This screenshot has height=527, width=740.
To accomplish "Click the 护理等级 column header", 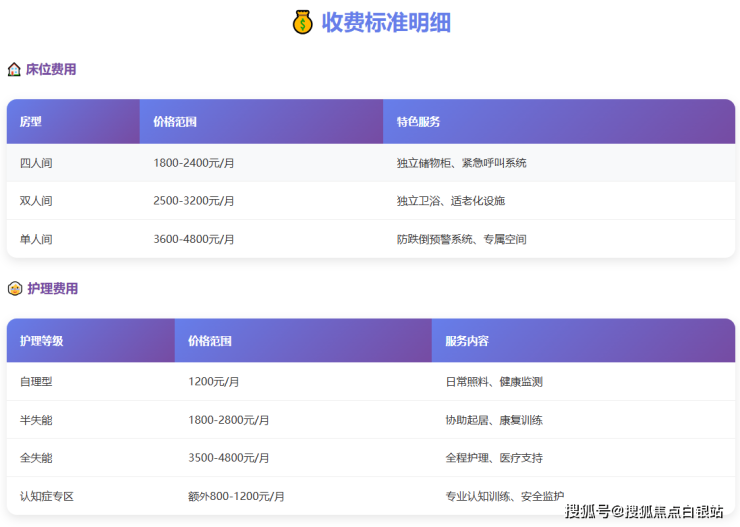I will 42,341.
